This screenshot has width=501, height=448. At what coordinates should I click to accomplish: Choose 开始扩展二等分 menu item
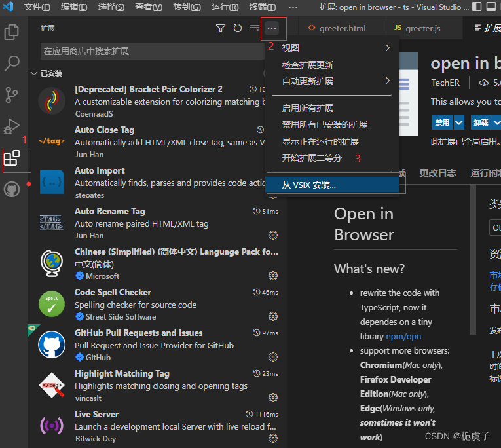pyautogui.click(x=332, y=158)
